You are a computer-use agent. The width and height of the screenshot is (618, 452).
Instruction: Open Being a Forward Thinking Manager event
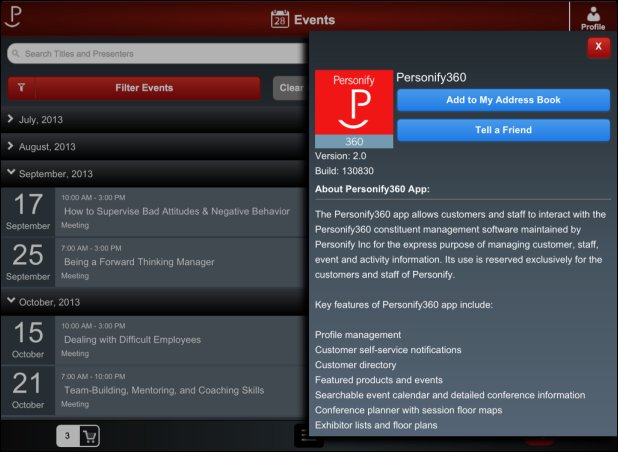pyautogui.click(x=181, y=262)
